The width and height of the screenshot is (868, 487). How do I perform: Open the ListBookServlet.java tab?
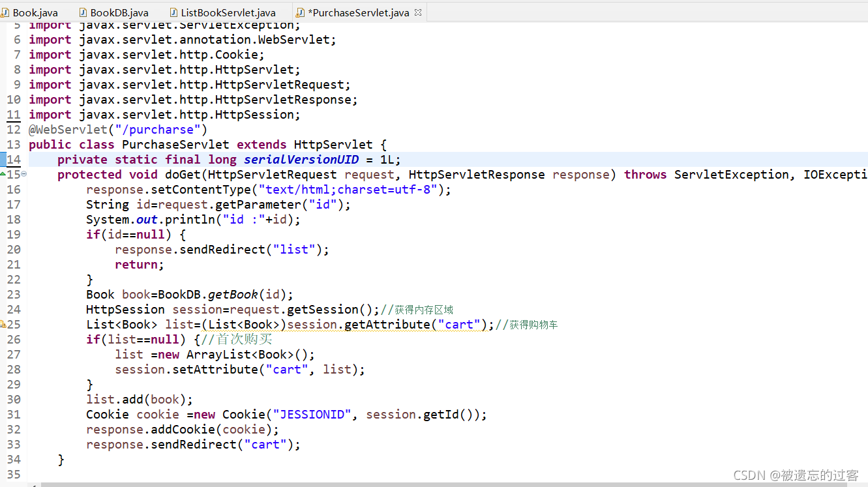(222, 12)
